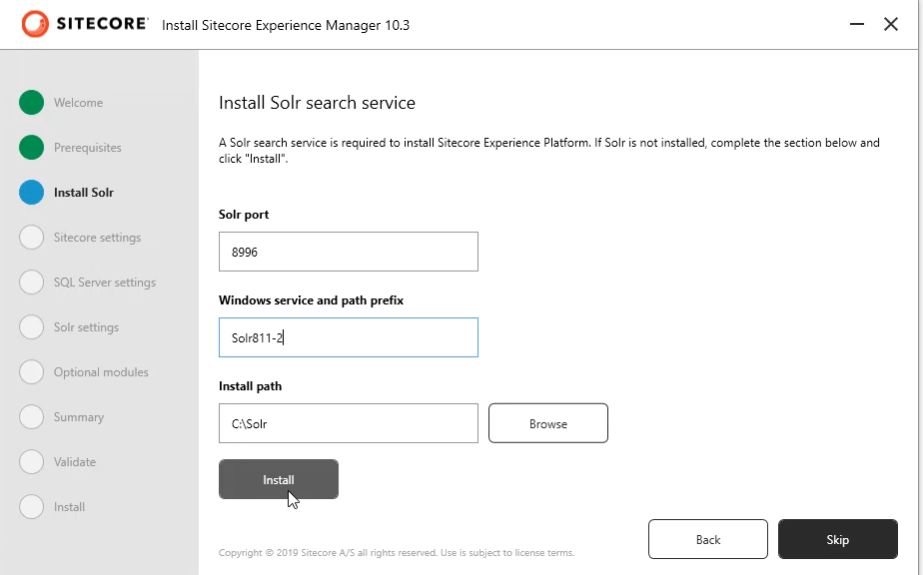
Task: Go Back to the previous step
Action: [708, 540]
